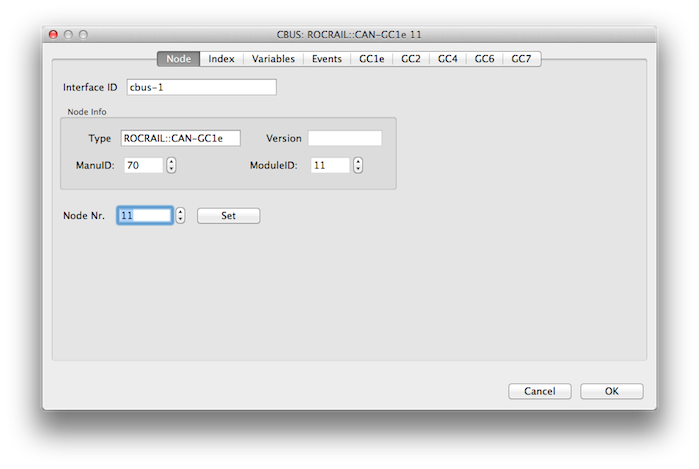Image resolution: width=699 pixels, height=469 pixels.
Task: Click the Type field showing ROCRAIL::CAN-GC1e
Action: (x=180, y=138)
